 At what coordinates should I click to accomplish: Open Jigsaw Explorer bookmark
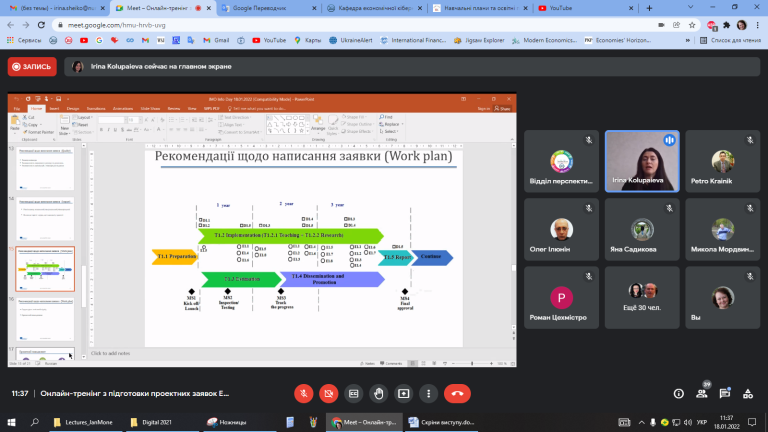(x=479, y=40)
